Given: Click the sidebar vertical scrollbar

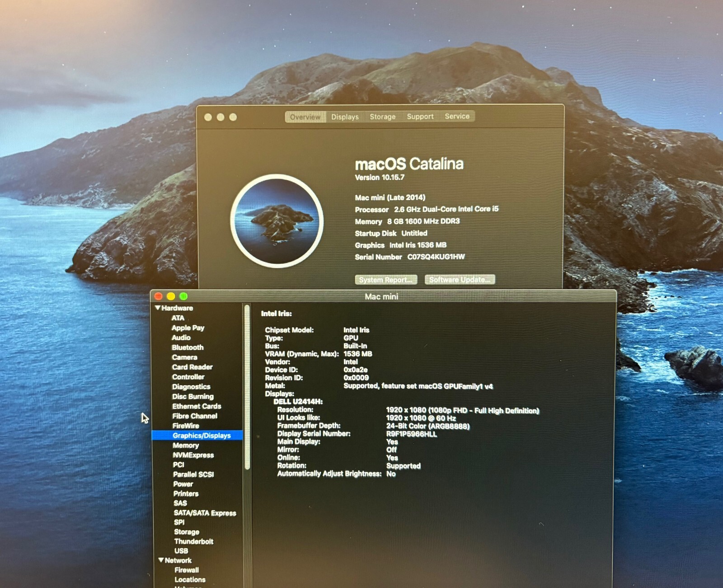Looking at the screenshot, I should click(247, 387).
